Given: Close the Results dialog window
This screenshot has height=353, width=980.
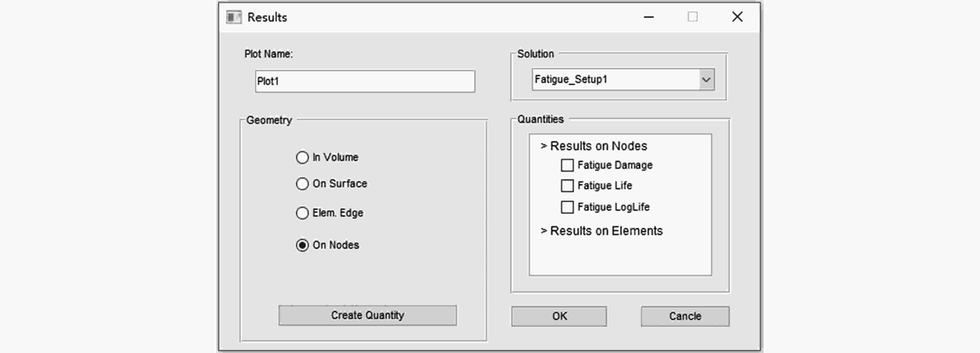Looking at the screenshot, I should (x=737, y=17).
